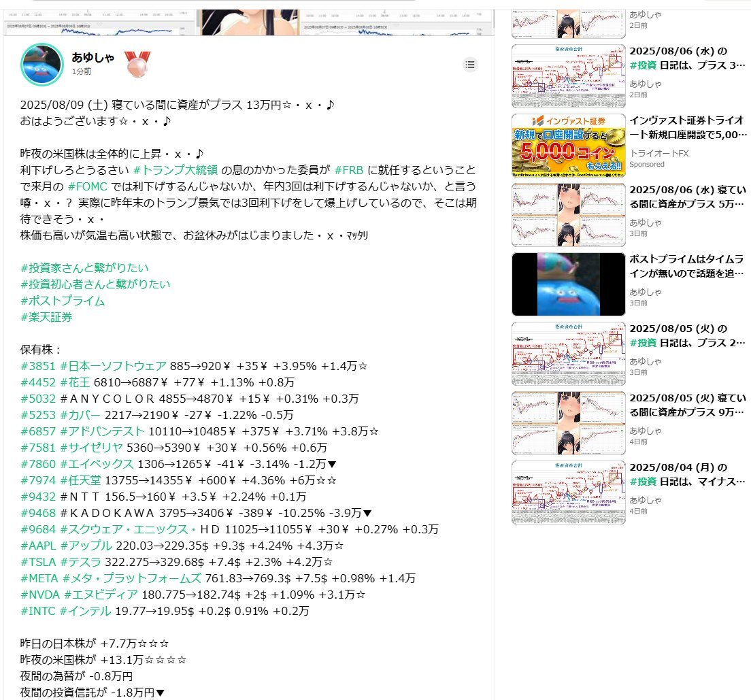This screenshot has height=700, width=751.
Task: Open the #エイベックス tag
Action: pos(97,464)
